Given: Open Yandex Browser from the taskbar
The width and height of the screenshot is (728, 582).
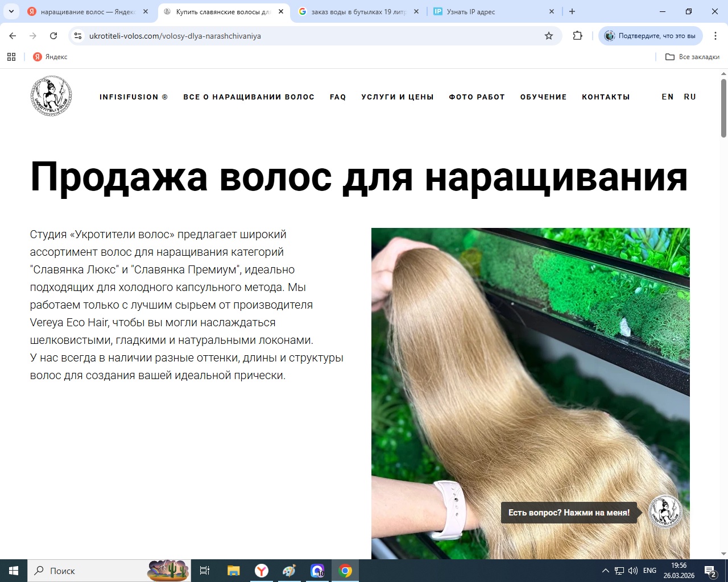Looking at the screenshot, I should click(262, 571).
